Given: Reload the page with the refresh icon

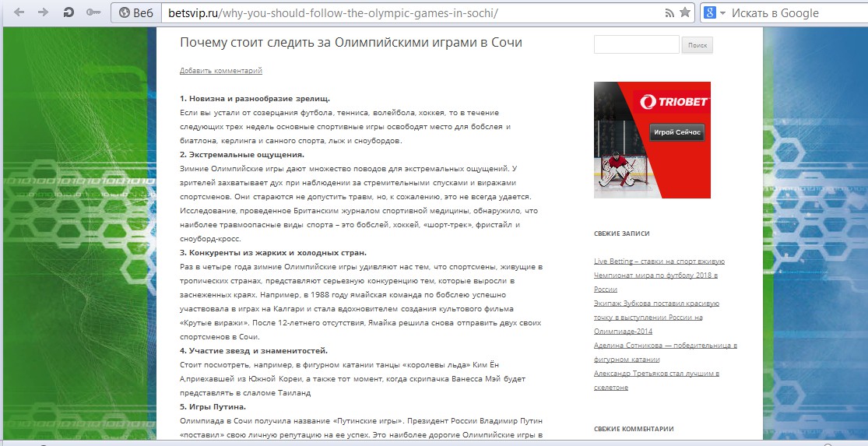Looking at the screenshot, I should [69, 12].
